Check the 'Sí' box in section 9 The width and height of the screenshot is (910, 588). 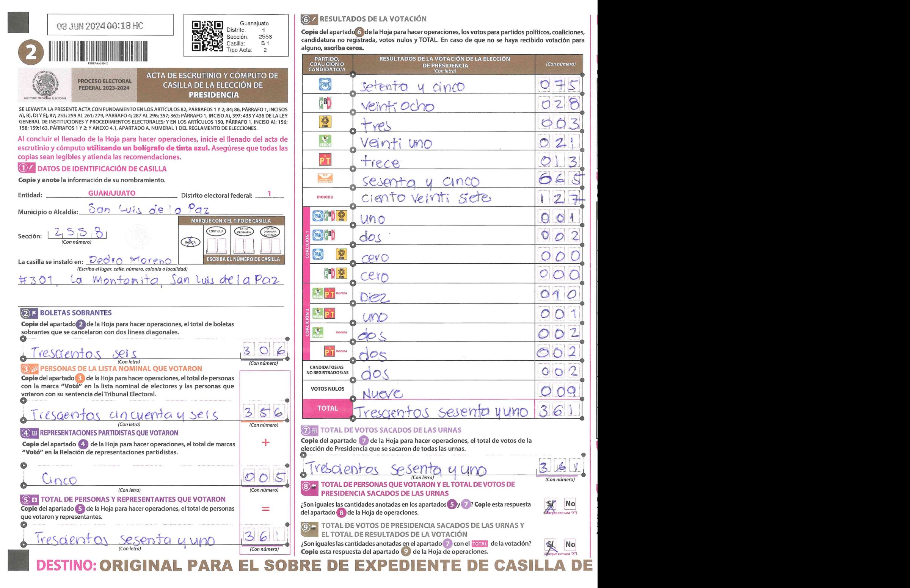click(551, 545)
